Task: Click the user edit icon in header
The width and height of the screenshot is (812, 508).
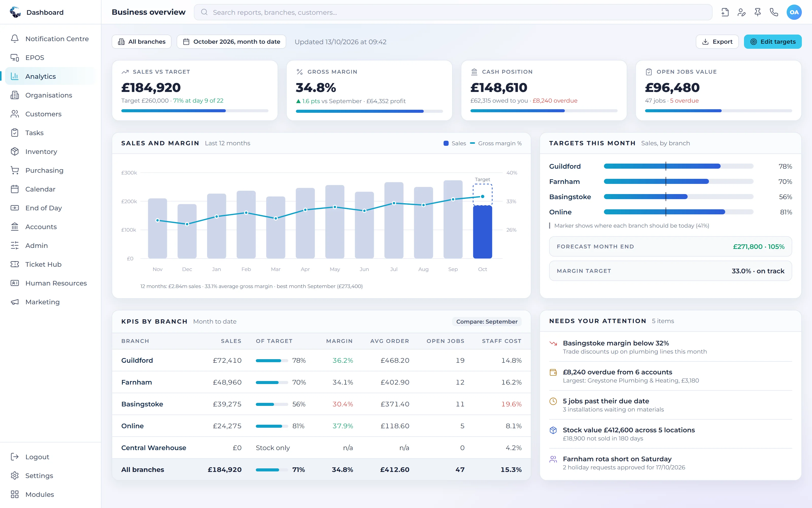Action: point(741,12)
